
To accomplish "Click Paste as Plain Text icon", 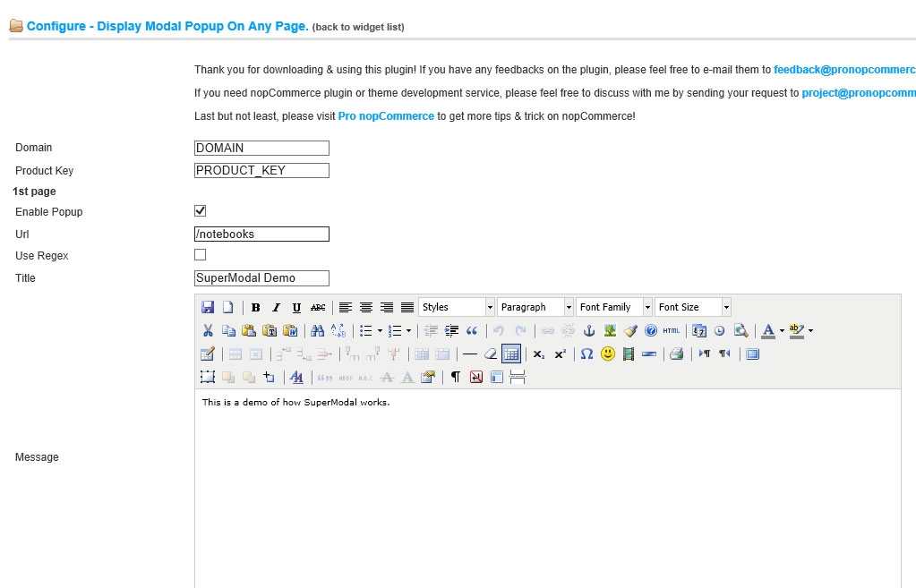I will tap(270, 330).
